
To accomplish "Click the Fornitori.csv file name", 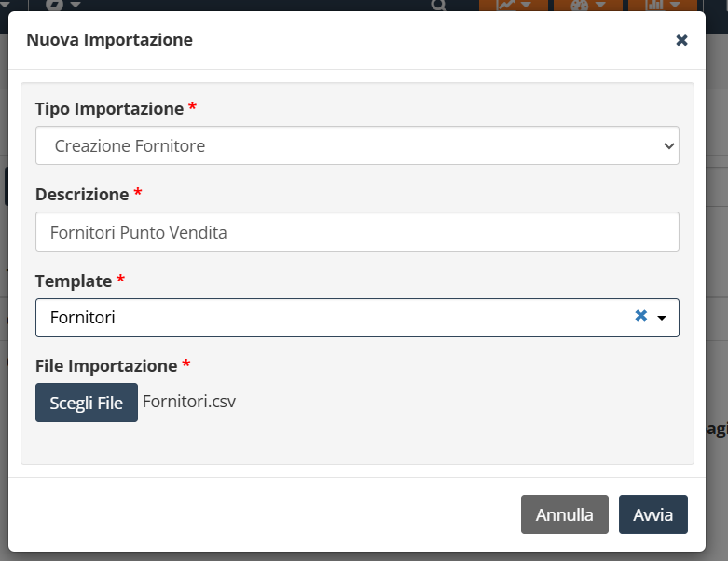I will 189,402.
